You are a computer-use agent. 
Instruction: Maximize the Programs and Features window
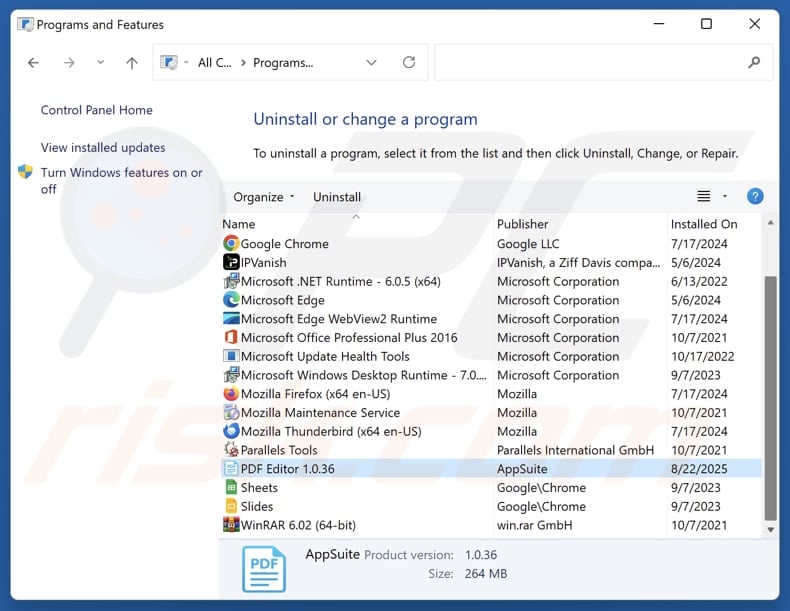pyautogui.click(x=706, y=24)
